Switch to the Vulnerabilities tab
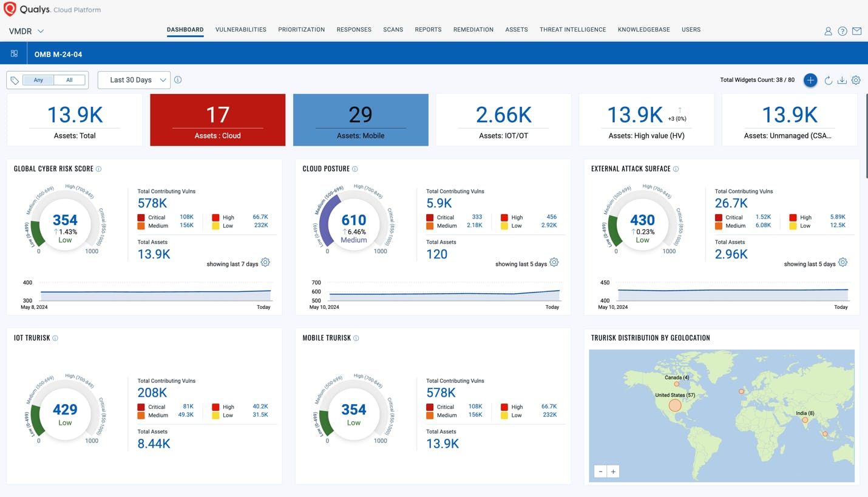Viewport: 868px width, 497px height. [x=240, y=29]
